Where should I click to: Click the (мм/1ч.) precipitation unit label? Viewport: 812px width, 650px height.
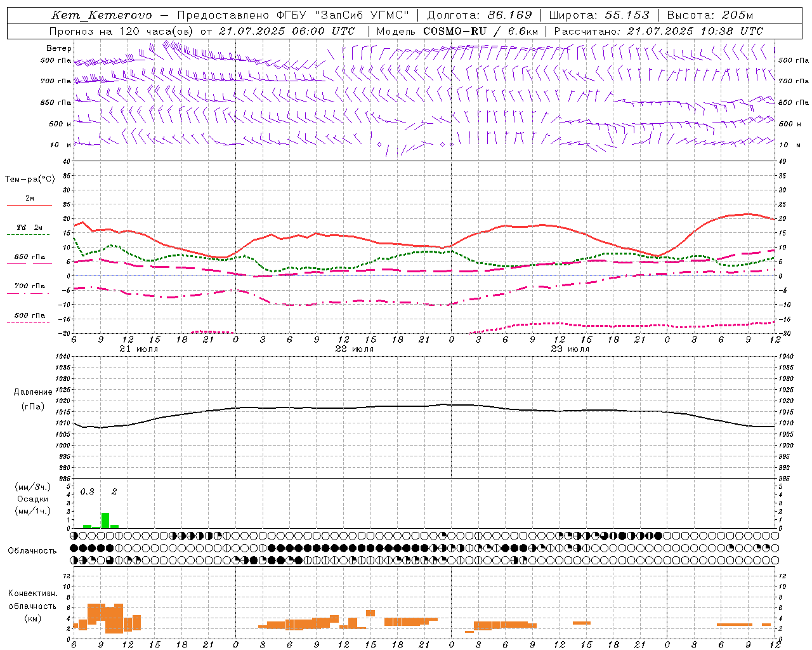32,511
